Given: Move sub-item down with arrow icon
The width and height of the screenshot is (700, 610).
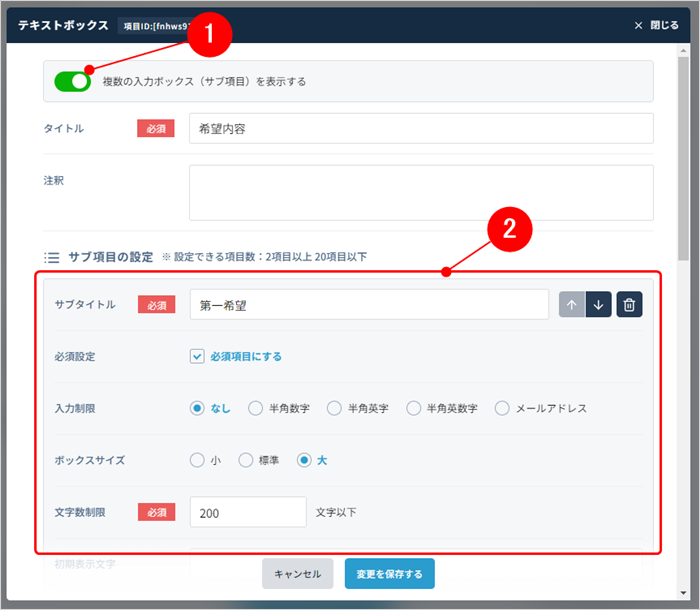Looking at the screenshot, I should 598,305.
